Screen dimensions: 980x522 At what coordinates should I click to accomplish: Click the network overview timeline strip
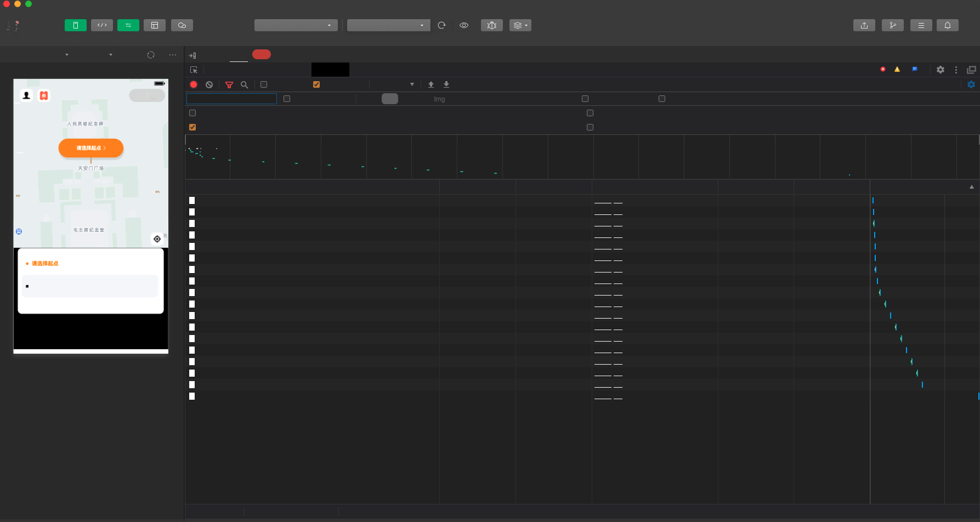[582, 157]
